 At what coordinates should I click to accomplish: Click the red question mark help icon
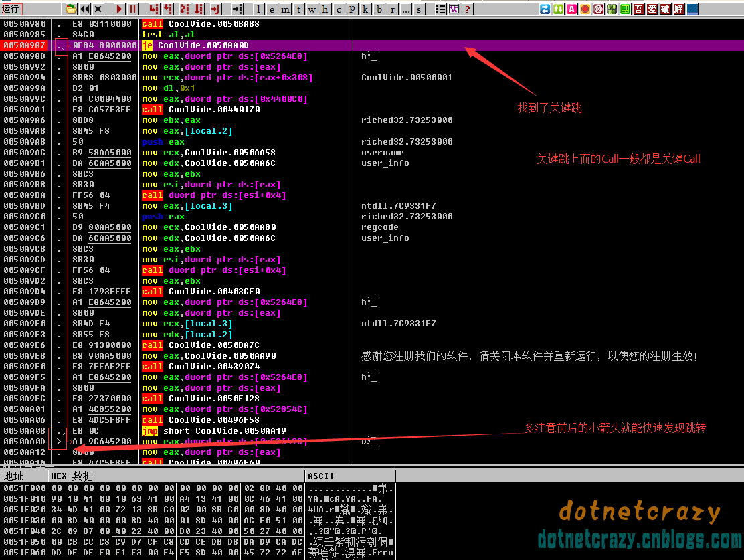468,9
